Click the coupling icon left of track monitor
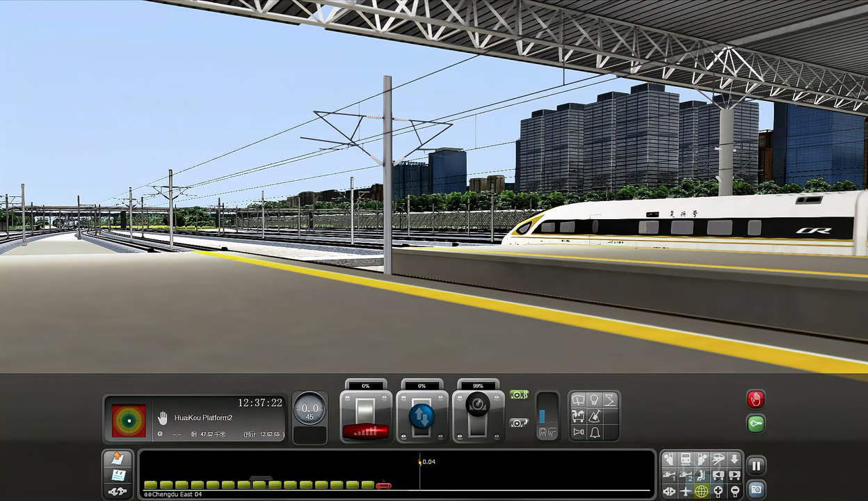The height and width of the screenshot is (501, 868). (118, 491)
